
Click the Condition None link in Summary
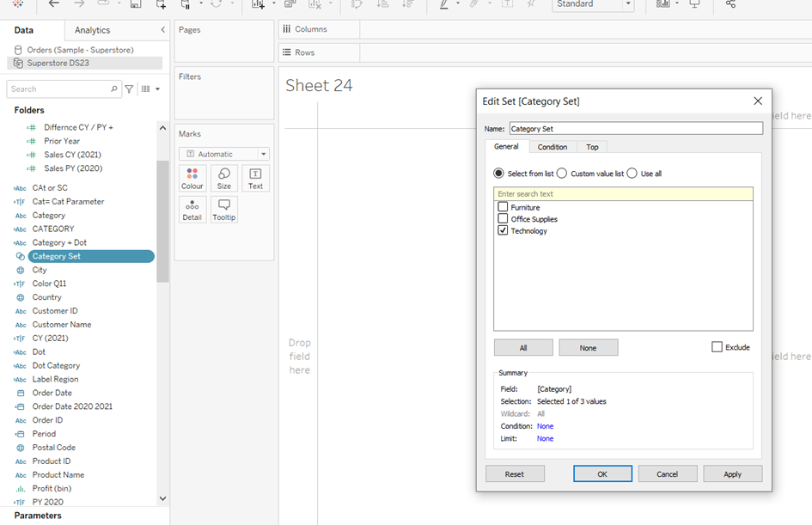point(546,426)
